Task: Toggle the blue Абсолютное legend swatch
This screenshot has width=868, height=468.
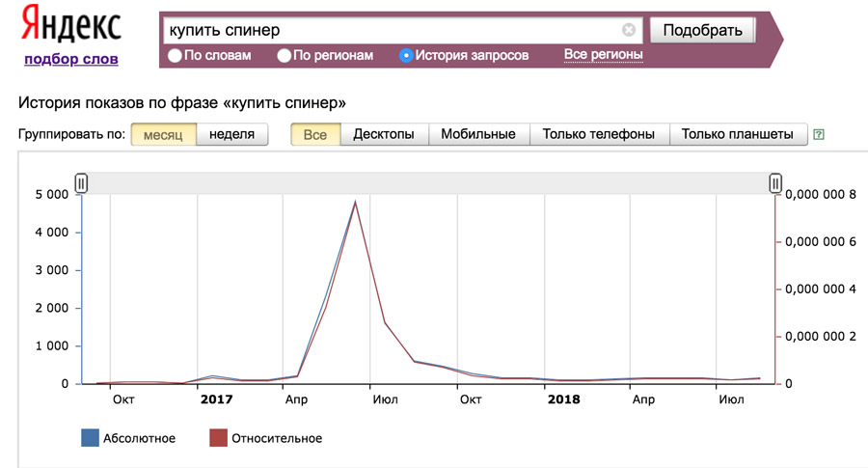Action: pyautogui.click(x=91, y=437)
